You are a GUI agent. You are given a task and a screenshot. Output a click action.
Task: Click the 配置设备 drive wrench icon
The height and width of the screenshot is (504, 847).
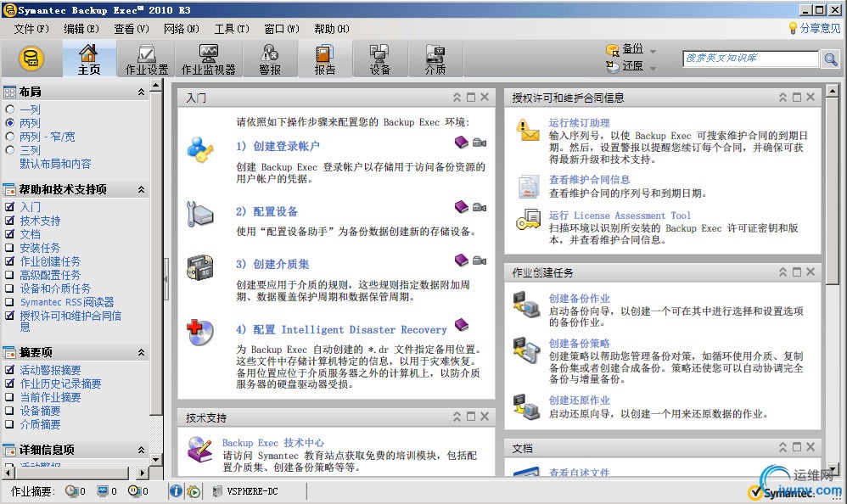199,214
